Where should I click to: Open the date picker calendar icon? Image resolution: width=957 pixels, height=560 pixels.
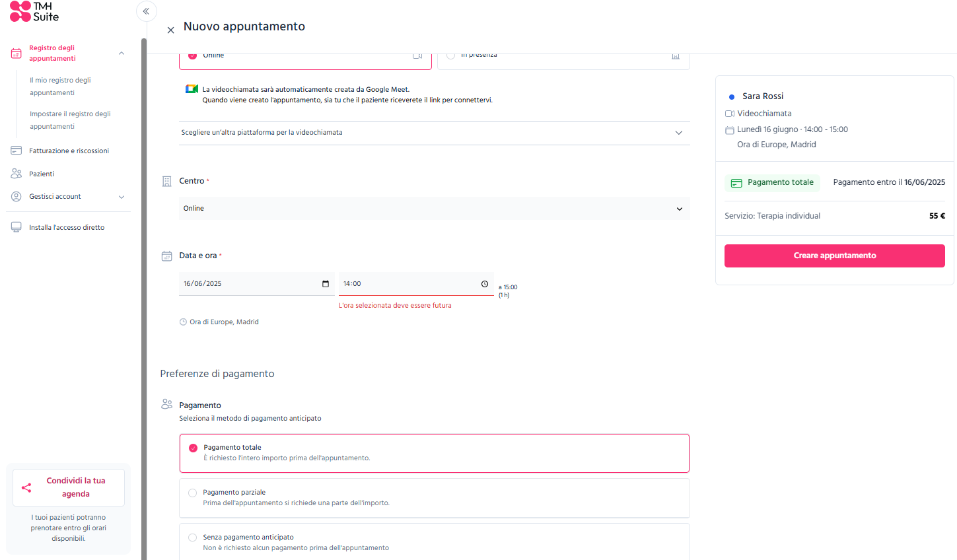pyautogui.click(x=326, y=284)
